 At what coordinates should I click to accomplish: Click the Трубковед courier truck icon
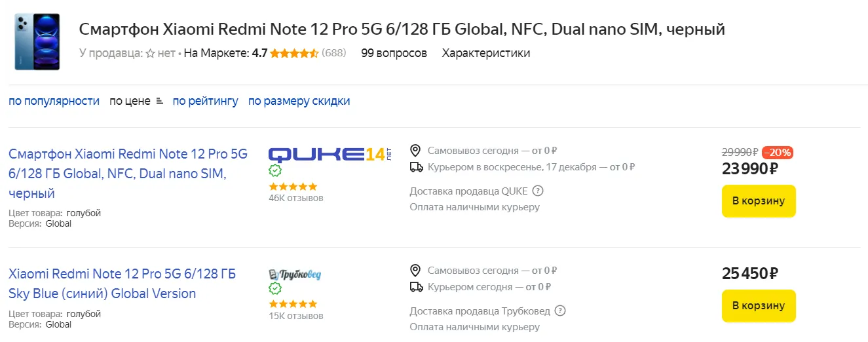pyautogui.click(x=416, y=287)
